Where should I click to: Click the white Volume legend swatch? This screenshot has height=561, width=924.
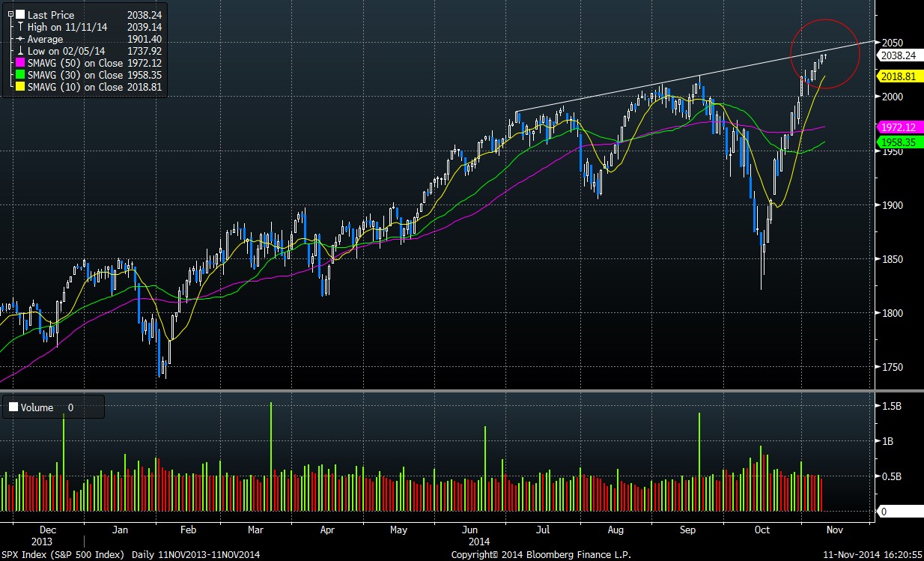(13, 407)
